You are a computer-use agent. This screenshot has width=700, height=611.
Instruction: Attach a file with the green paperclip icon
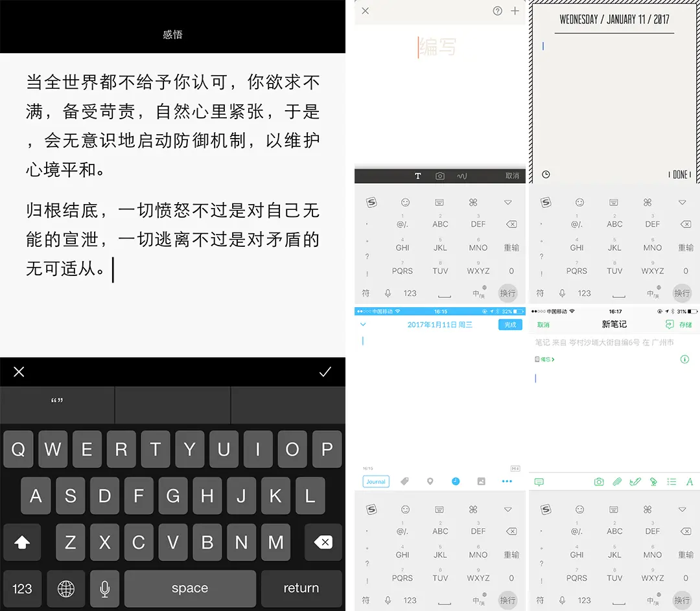coord(617,481)
